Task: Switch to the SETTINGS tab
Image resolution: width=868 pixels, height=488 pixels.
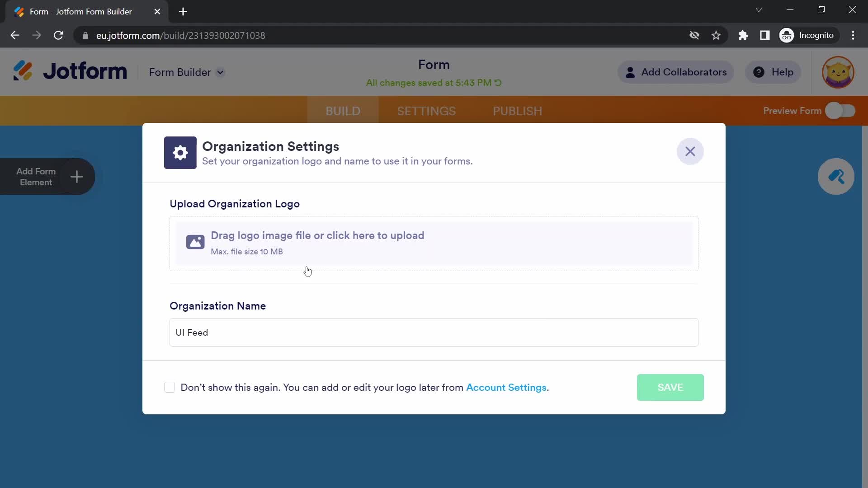Action: click(x=426, y=111)
